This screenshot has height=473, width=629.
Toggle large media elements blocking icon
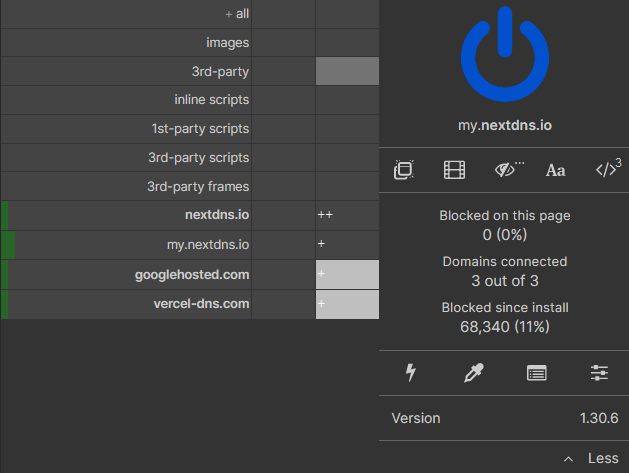coord(454,170)
